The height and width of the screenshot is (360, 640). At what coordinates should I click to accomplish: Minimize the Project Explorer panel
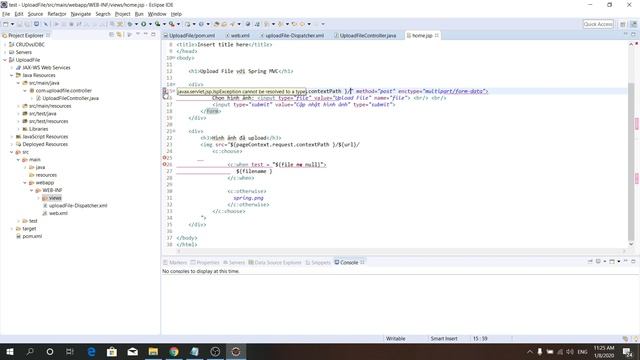pos(146,35)
